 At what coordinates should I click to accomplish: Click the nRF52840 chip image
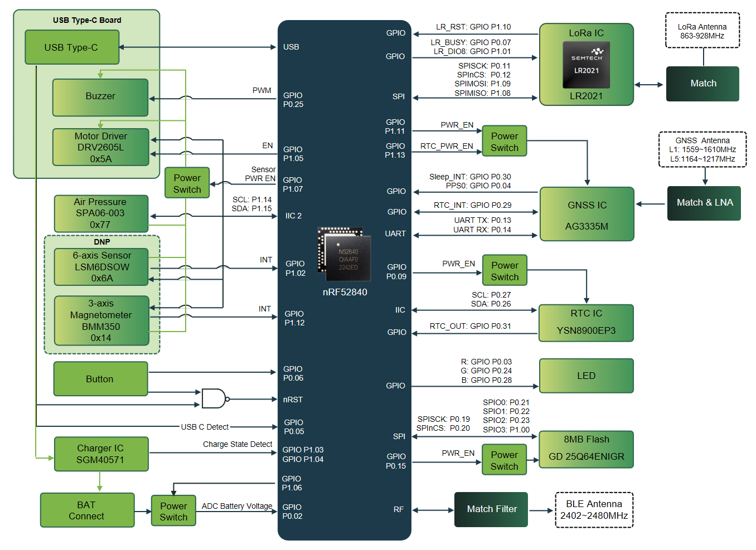[x=345, y=254]
